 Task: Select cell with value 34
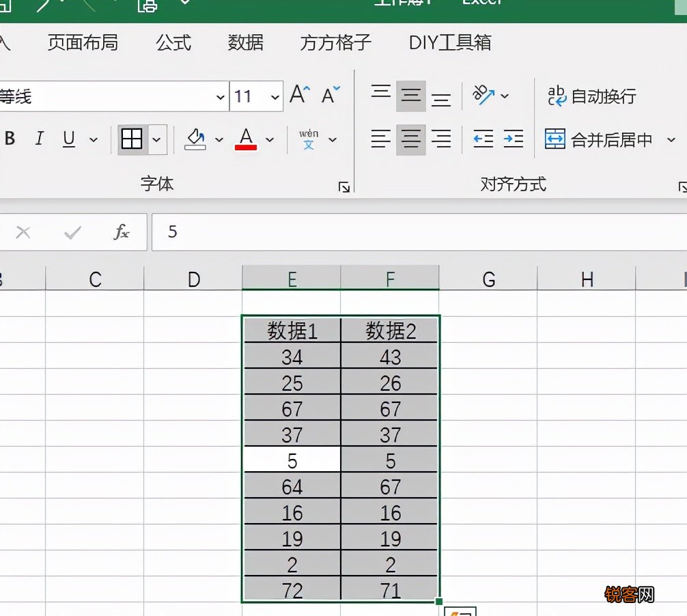point(292,356)
